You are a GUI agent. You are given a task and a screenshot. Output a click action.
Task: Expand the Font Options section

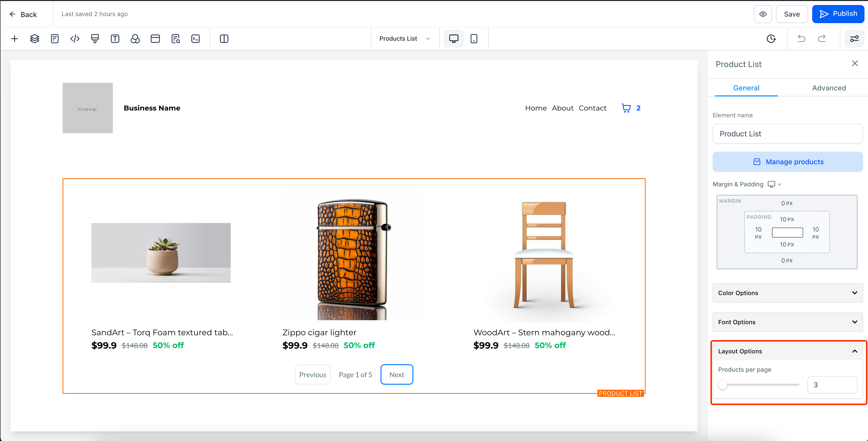pyautogui.click(x=788, y=322)
